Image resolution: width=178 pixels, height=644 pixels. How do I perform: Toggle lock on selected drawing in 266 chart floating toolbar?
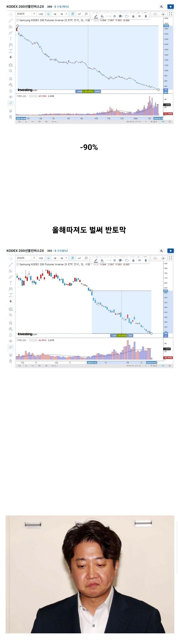click(133, 16)
